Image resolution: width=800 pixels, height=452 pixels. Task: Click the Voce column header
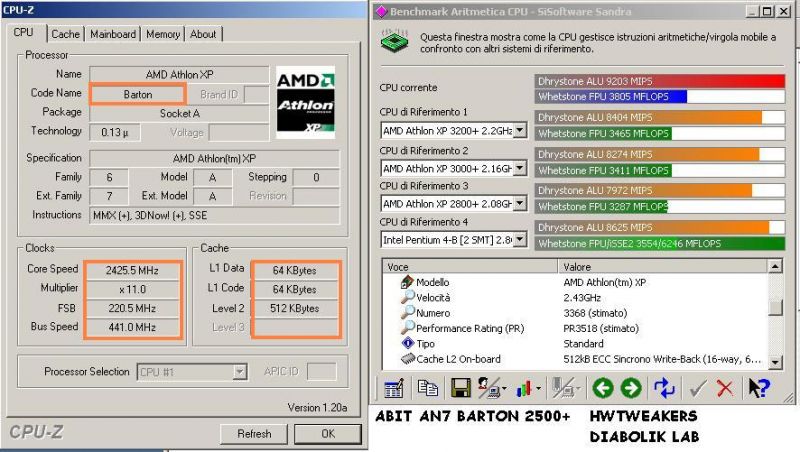[x=469, y=266]
